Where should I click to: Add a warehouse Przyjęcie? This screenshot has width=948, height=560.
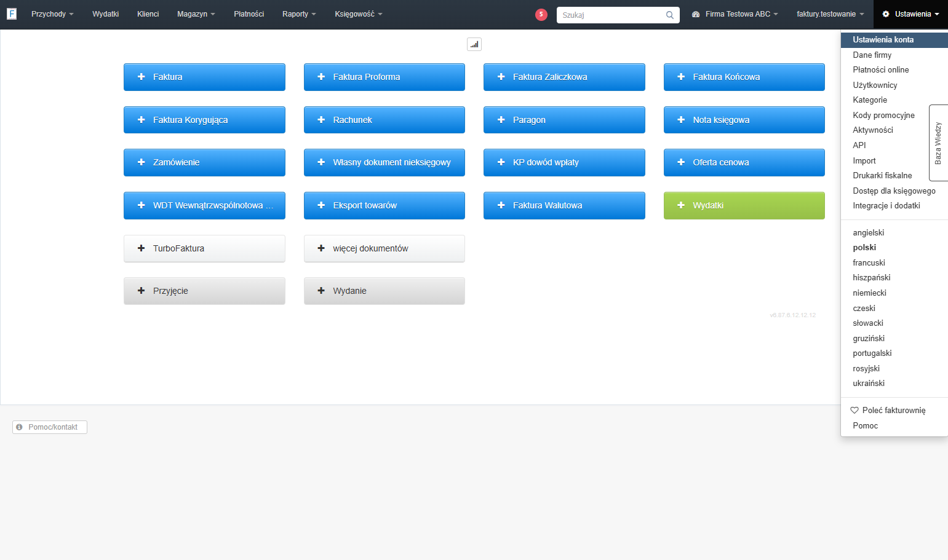(x=204, y=291)
